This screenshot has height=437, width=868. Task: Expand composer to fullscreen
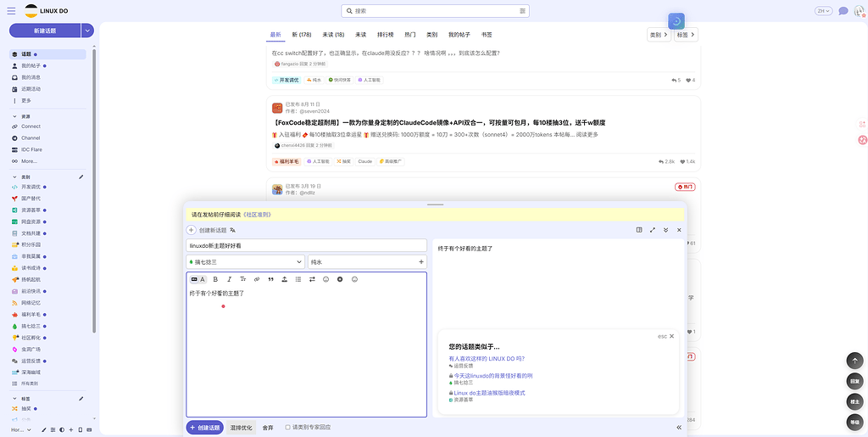pyautogui.click(x=653, y=230)
